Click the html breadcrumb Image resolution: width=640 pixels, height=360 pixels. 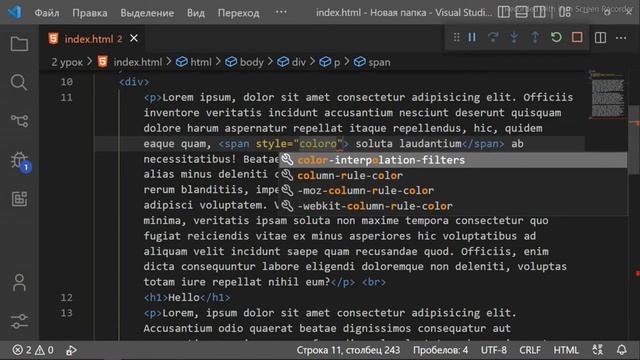[x=194, y=62]
